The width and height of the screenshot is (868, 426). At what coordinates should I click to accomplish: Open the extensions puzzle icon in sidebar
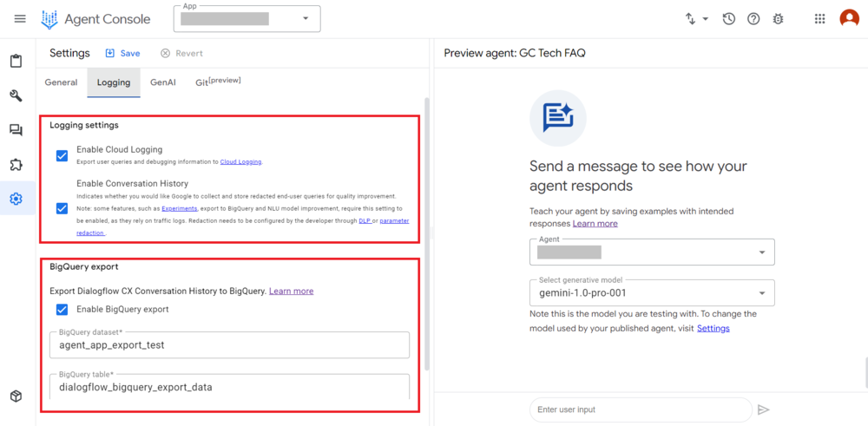16,164
